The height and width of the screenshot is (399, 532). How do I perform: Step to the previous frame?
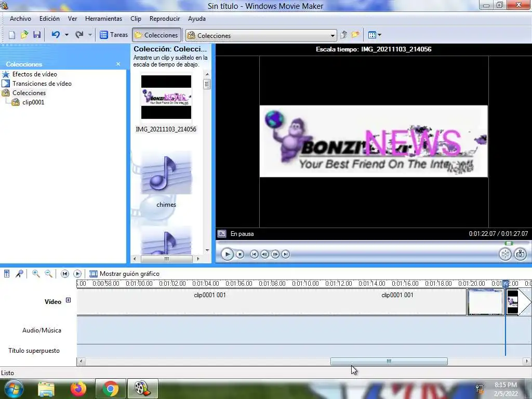tap(264, 254)
